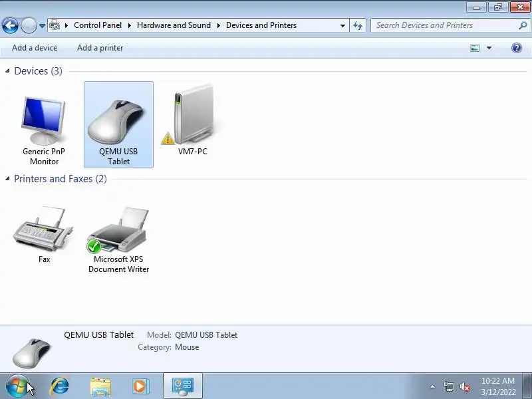Viewport: 532px width, 399px height.
Task: Go back with the Back arrow button
Action: click(10, 25)
